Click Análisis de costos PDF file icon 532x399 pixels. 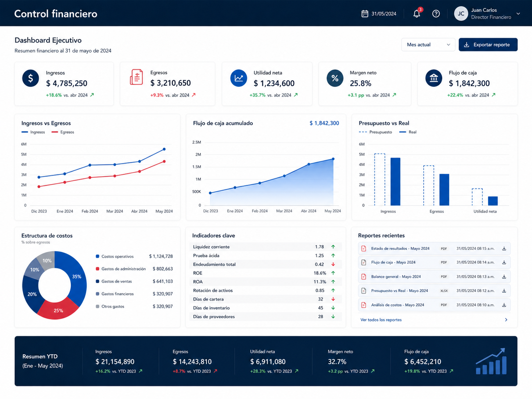coord(364,305)
